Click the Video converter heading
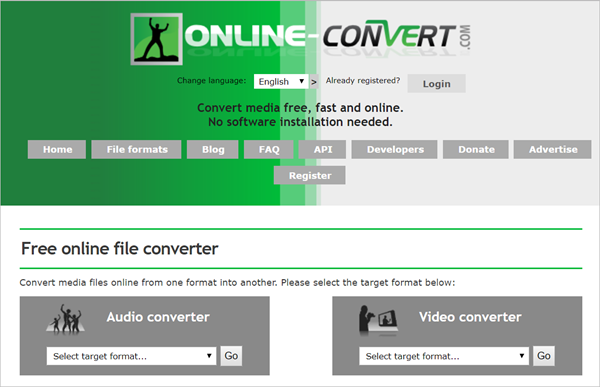Image resolution: width=600 pixels, height=387 pixels. [470, 317]
